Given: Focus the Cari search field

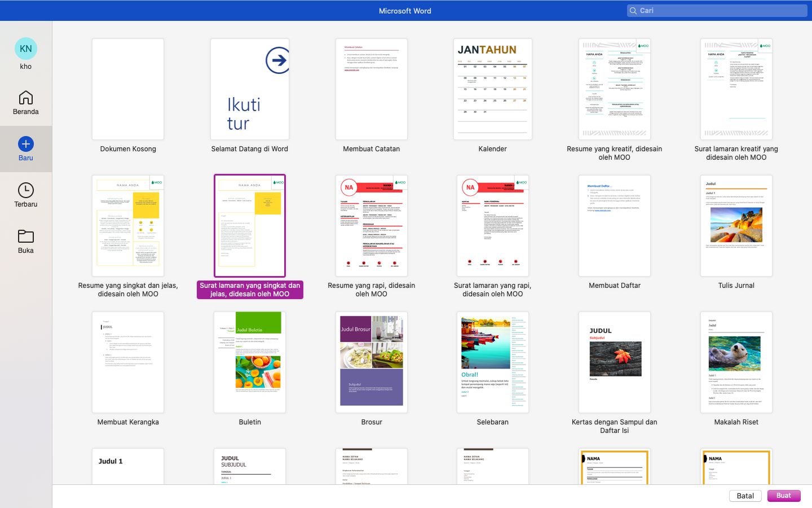Looking at the screenshot, I should point(717,11).
